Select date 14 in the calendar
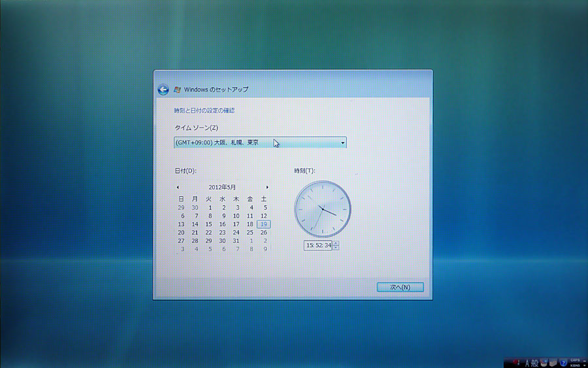The image size is (588, 368). point(195,224)
